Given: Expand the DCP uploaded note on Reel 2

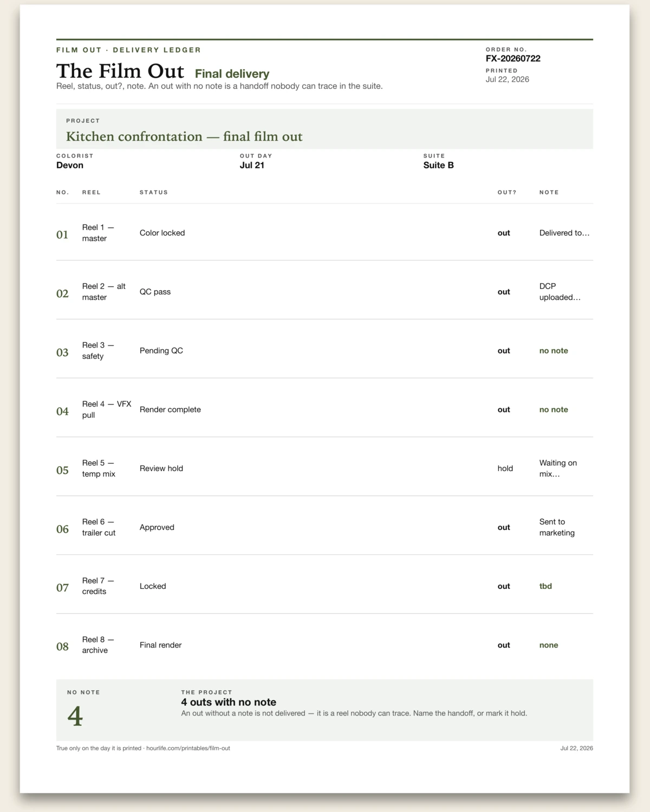Looking at the screenshot, I should (x=560, y=292).
